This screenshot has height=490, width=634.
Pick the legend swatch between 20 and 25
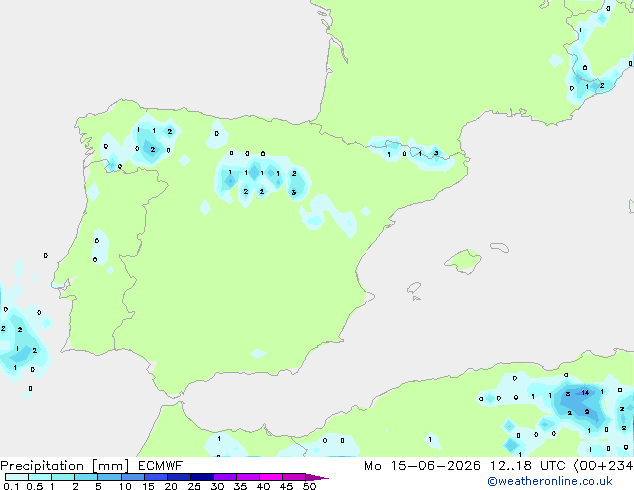(179, 477)
